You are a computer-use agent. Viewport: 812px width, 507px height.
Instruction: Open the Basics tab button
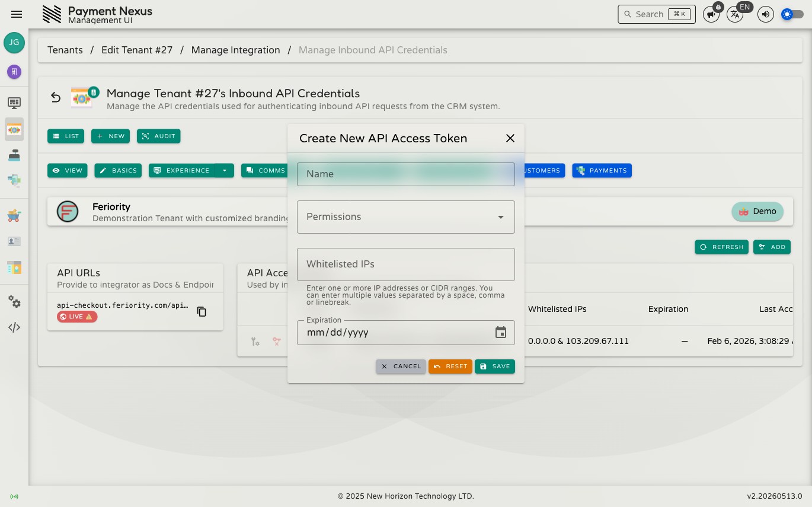pyautogui.click(x=119, y=171)
